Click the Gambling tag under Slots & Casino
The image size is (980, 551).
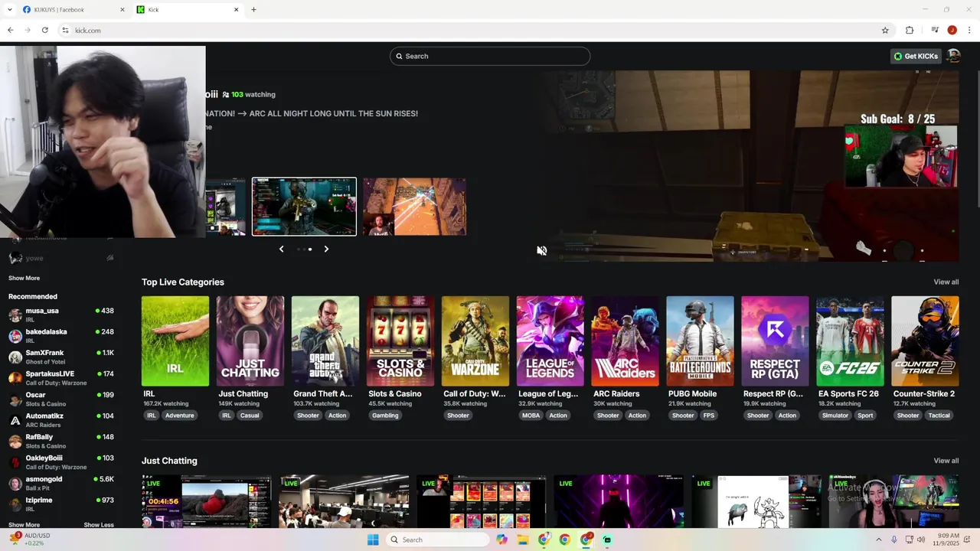click(385, 416)
